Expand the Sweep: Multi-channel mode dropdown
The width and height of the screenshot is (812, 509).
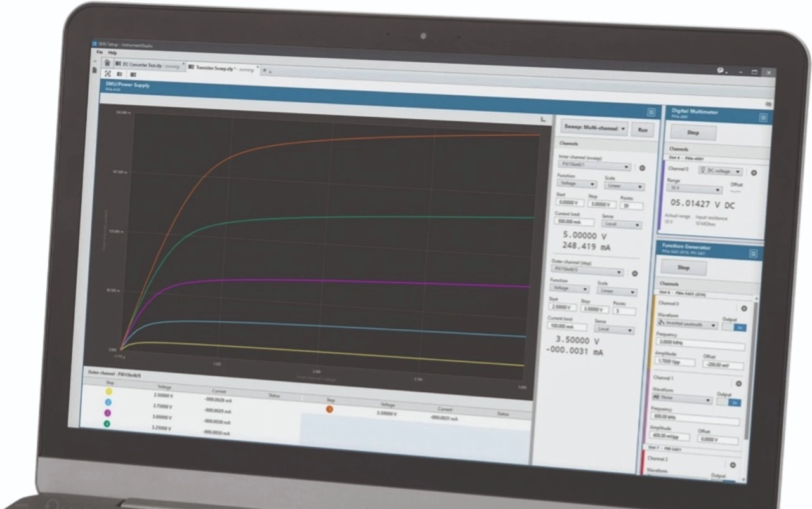594,128
